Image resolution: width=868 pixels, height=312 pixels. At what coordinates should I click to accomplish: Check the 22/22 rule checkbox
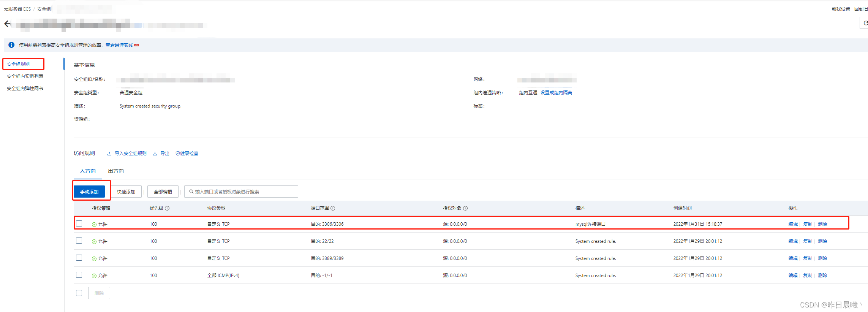coord(79,241)
